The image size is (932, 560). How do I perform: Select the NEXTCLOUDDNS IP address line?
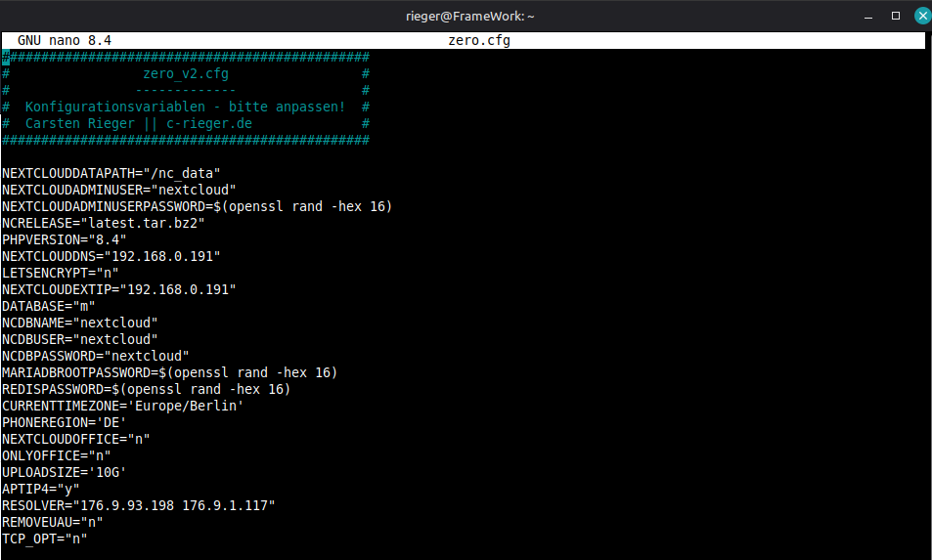111,256
